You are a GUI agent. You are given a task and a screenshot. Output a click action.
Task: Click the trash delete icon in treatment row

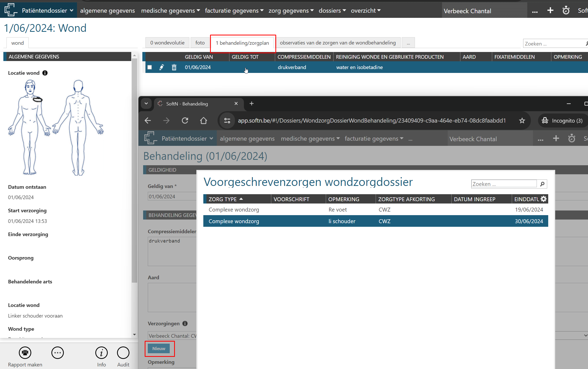[174, 67]
